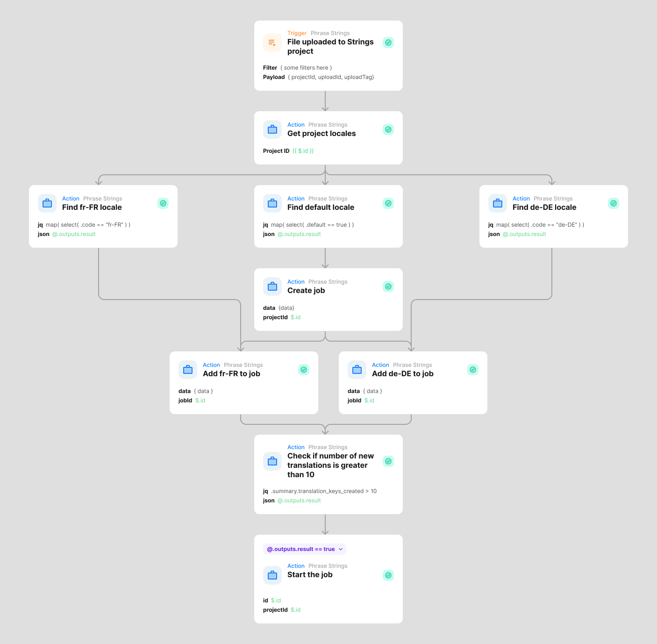Click green check status on Find default locale
This screenshot has height=644, width=657.
388,203
